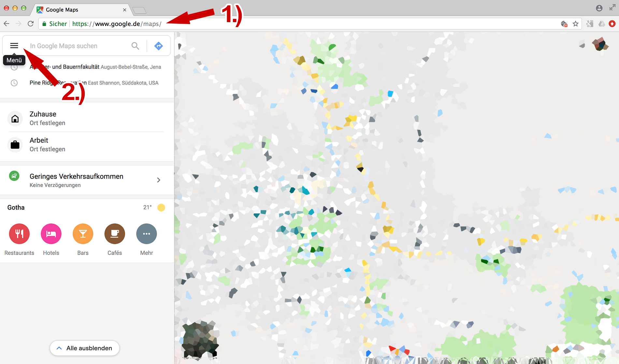Image resolution: width=619 pixels, height=364 pixels.
Task: Expand Geringes Verkehrsaufkommen traffic details
Action: pyautogui.click(x=158, y=180)
